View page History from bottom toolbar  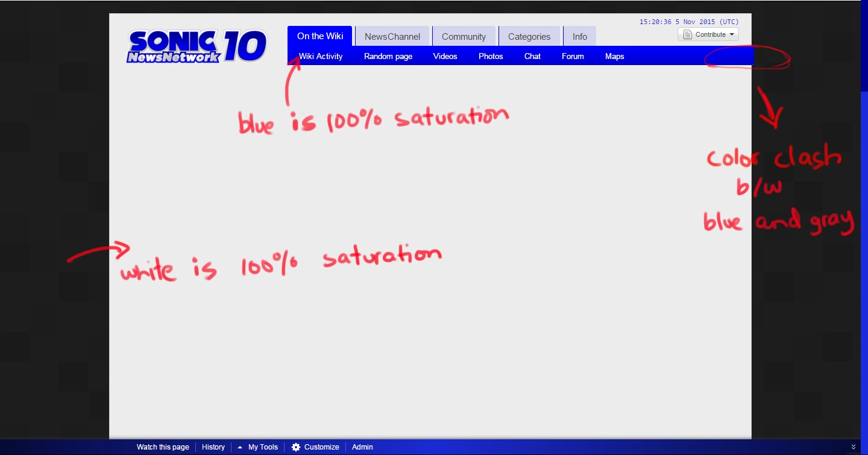(x=213, y=447)
